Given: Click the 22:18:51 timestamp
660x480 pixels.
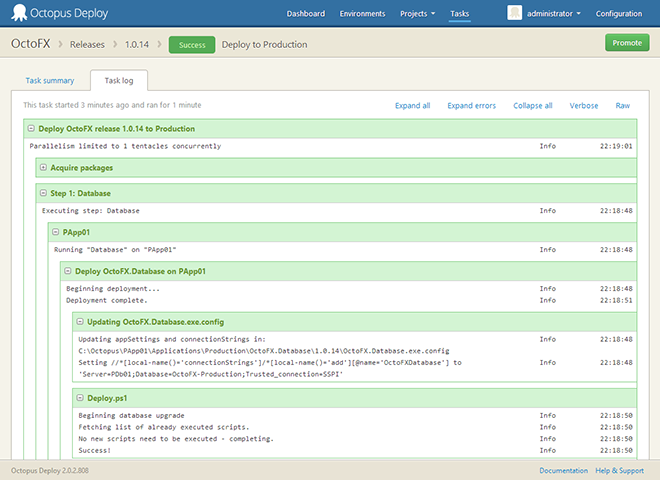Looking at the screenshot, I should pyautogui.click(x=616, y=300).
